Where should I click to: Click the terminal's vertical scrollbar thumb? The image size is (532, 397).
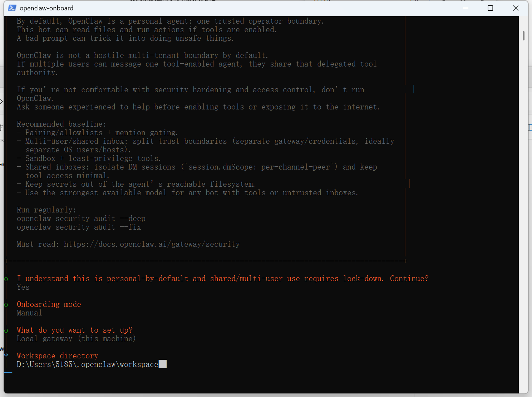(x=523, y=36)
